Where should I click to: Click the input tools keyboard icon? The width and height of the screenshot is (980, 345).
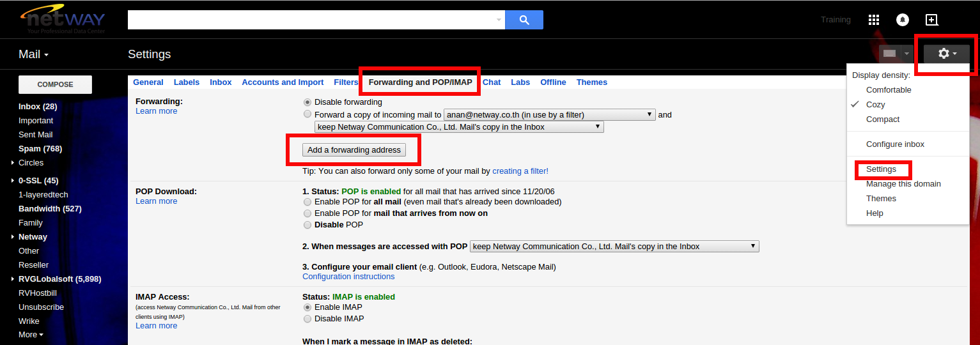tap(889, 54)
